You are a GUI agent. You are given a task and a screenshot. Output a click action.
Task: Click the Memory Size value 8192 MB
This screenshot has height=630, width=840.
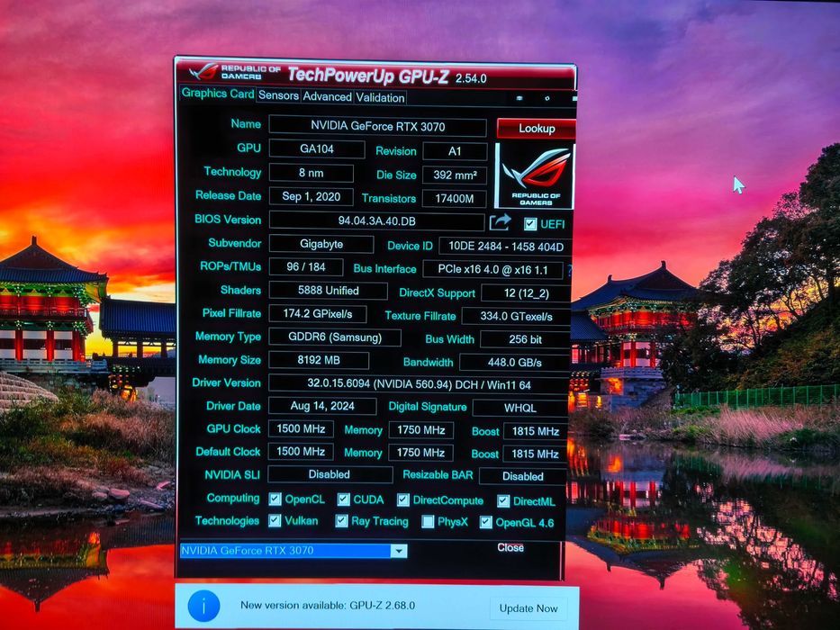[319, 360]
